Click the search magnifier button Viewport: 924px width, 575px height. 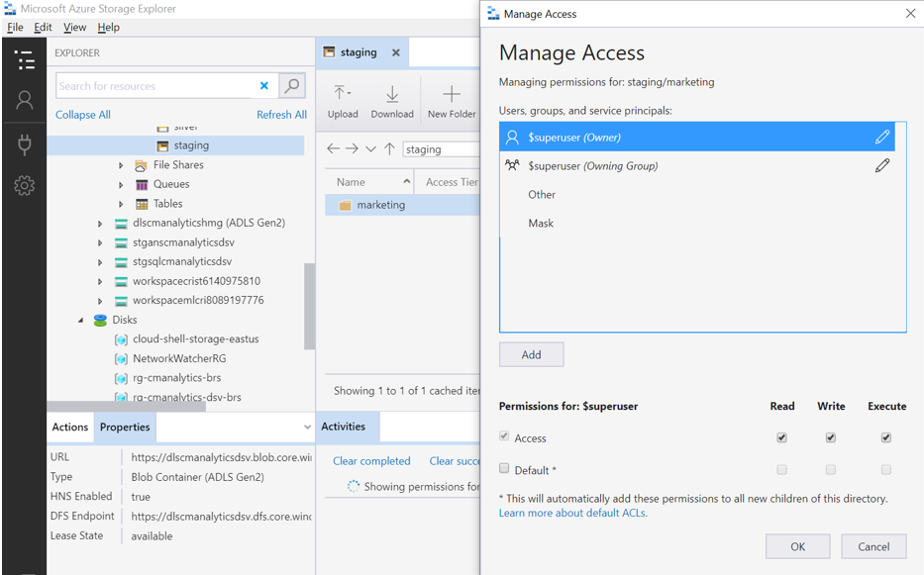click(292, 86)
